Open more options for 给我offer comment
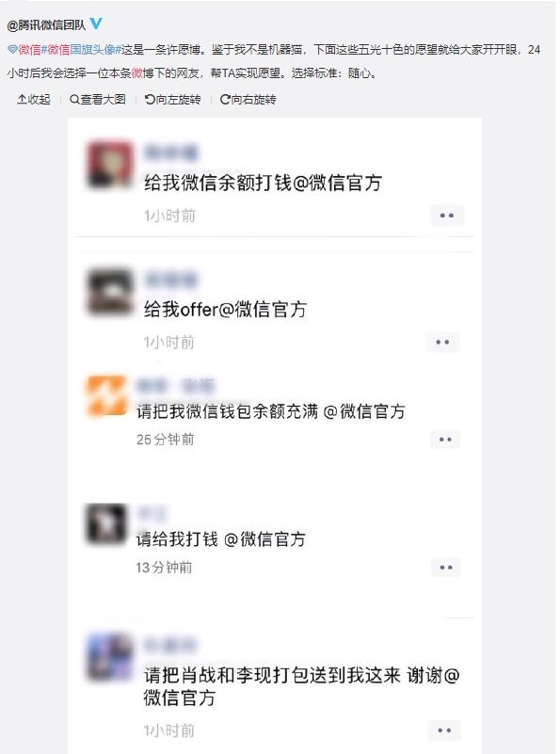This screenshot has width=560, height=754. click(x=442, y=342)
